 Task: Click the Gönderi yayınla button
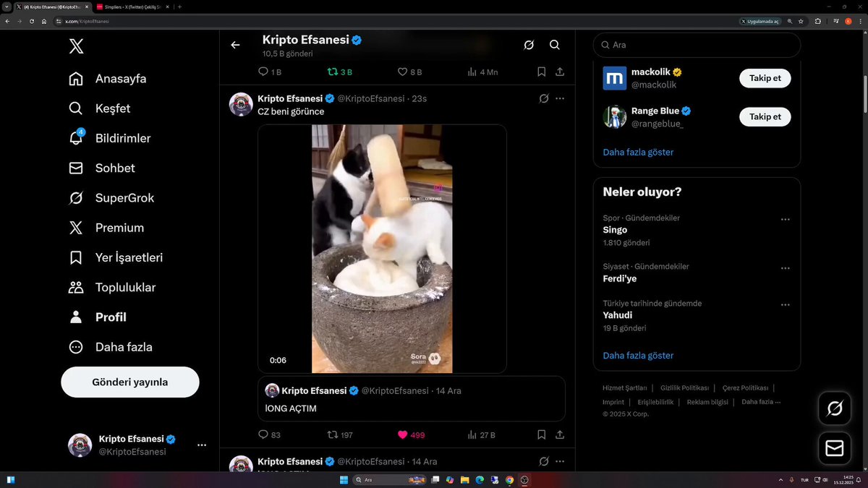[130, 382]
